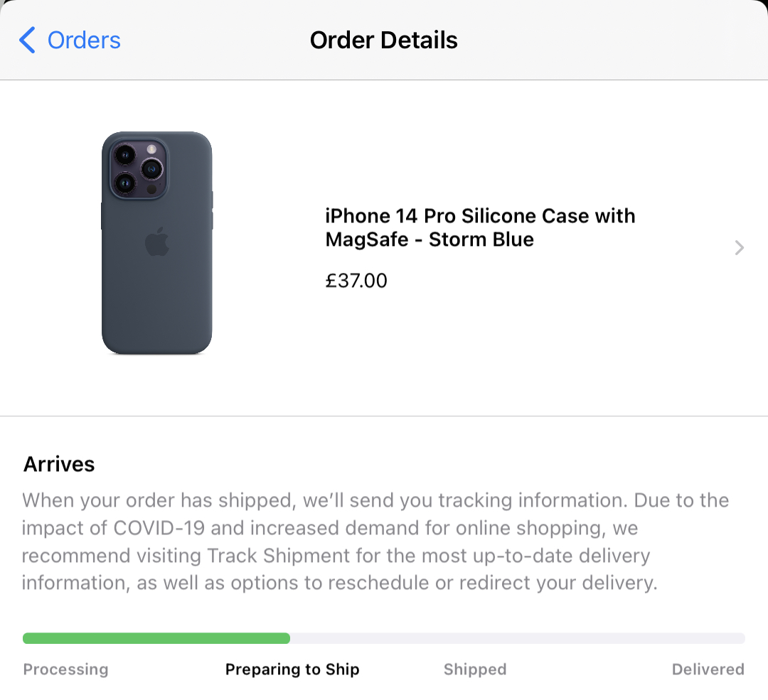Viewport: 768px width, 700px height.
Task: Tap the right-side camera lens on the case
Action: pos(152,169)
